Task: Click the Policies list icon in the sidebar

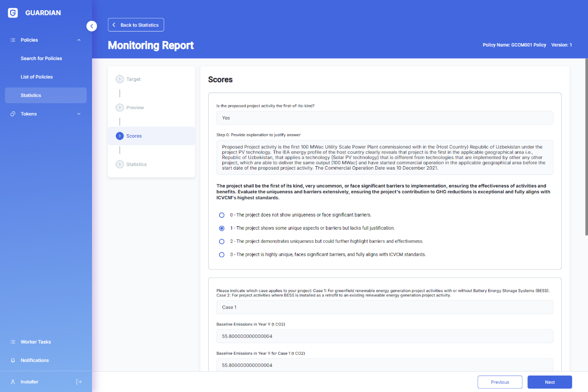Action: click(x=13, y=40)
